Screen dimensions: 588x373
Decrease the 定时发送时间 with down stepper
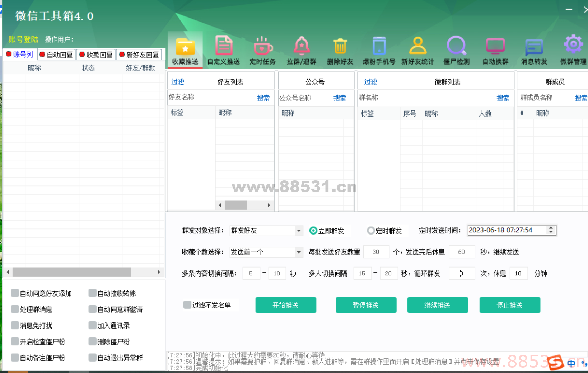551,232
